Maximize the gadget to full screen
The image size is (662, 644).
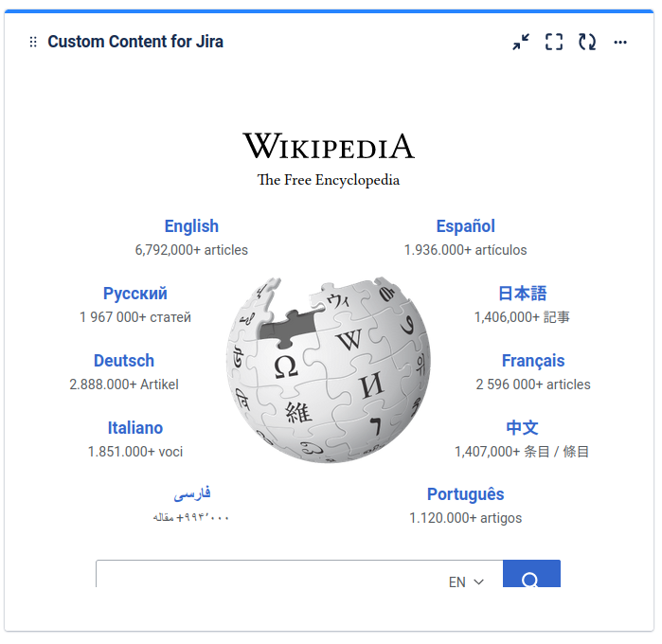click(554, 42)
